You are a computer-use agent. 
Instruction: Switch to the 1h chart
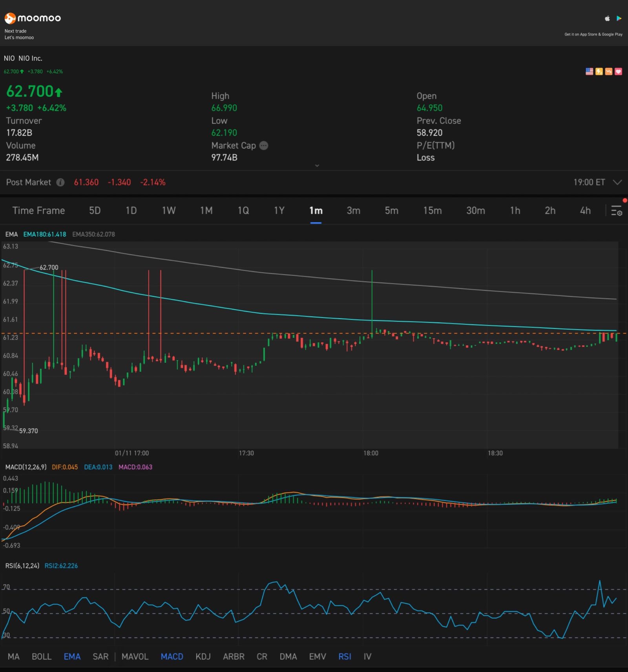tap(515, 211)
